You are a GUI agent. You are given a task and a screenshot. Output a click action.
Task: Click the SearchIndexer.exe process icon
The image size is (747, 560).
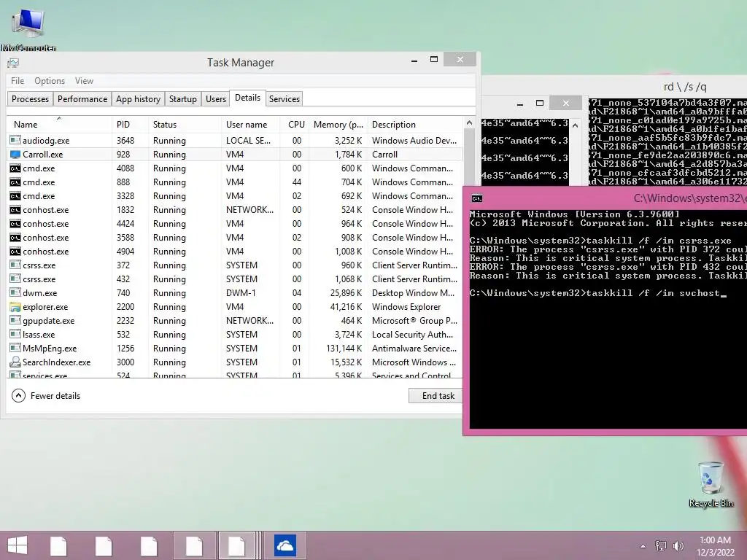pyautogui.click(x=15, y=362)
